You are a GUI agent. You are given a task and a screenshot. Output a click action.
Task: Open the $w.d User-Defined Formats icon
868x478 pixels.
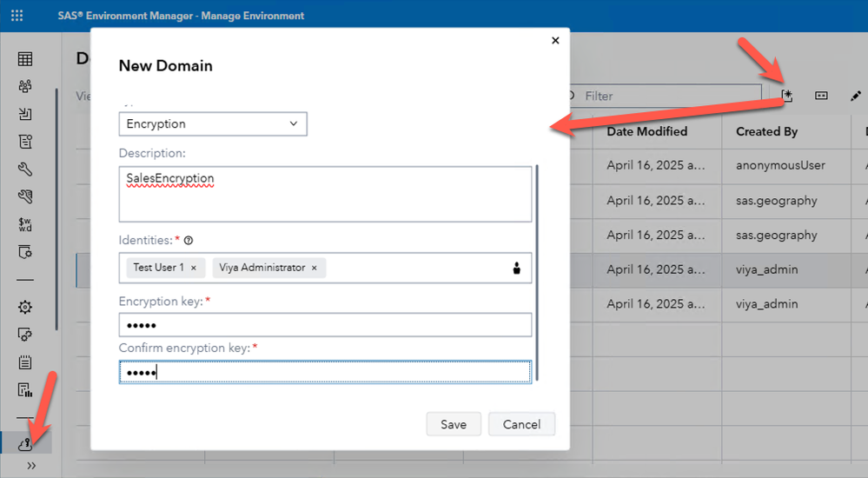[25, 224]
